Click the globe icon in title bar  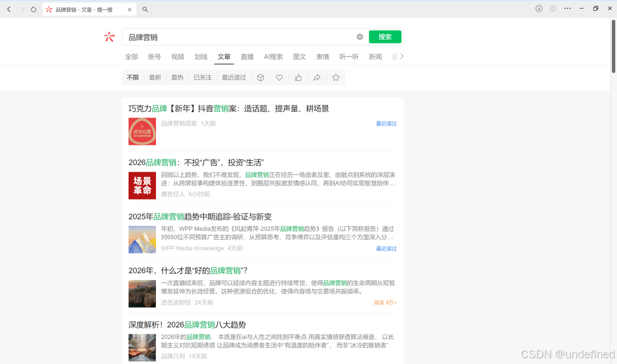(x=553, y=9)
